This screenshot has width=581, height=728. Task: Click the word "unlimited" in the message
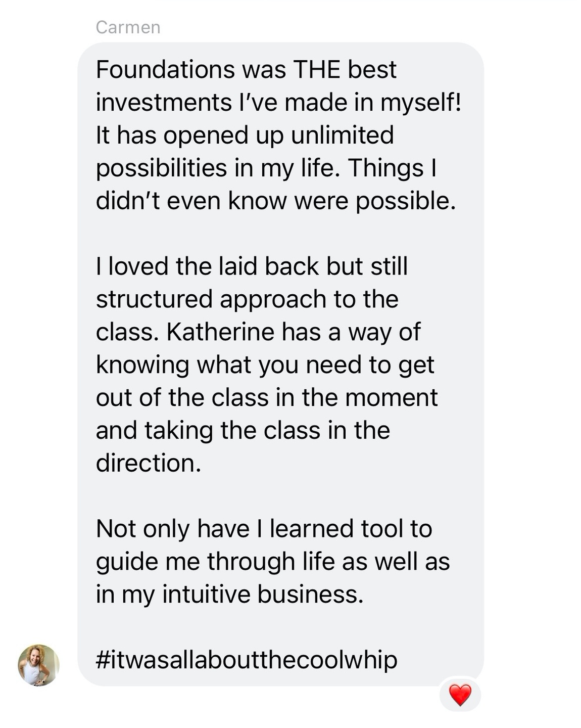(x=343, y=135)
